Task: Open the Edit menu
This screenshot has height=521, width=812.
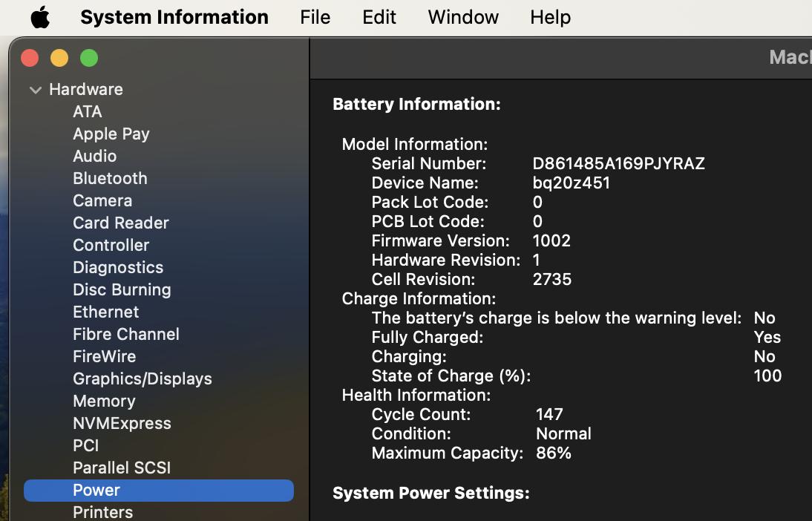Action: [379, 17]
